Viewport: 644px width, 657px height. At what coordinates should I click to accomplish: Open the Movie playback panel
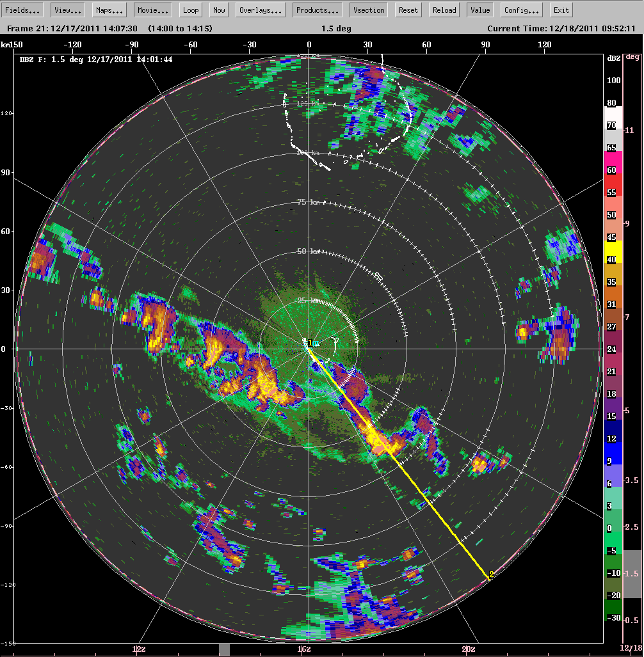tap(152, 10)
